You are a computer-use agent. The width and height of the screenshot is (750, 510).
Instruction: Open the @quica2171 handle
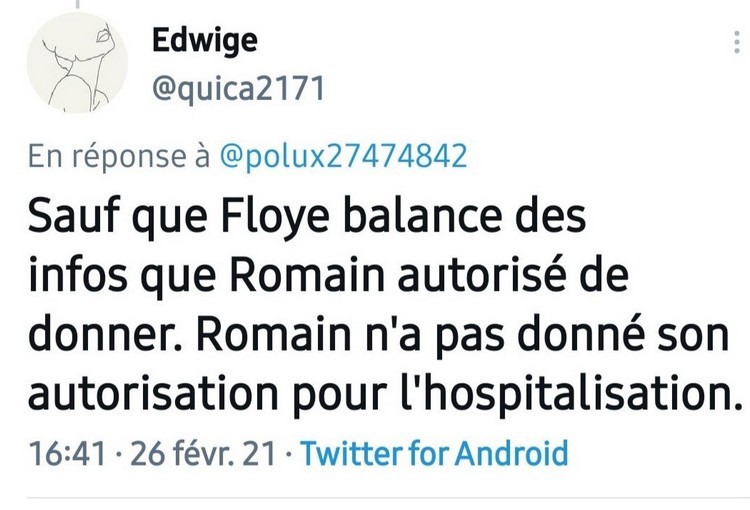tap(238, 89)
